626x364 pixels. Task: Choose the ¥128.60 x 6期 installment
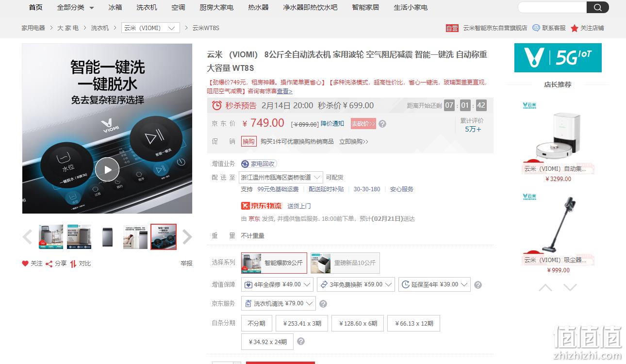point(358,323)
